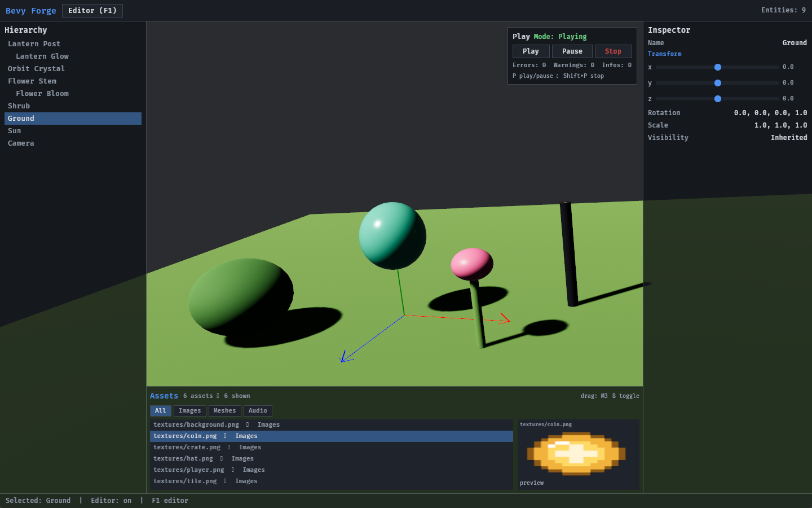The height and width of the screenshot is (508, 812).
Task: Click the Rotation value in Inspector
Action: (x=770, y=113)
